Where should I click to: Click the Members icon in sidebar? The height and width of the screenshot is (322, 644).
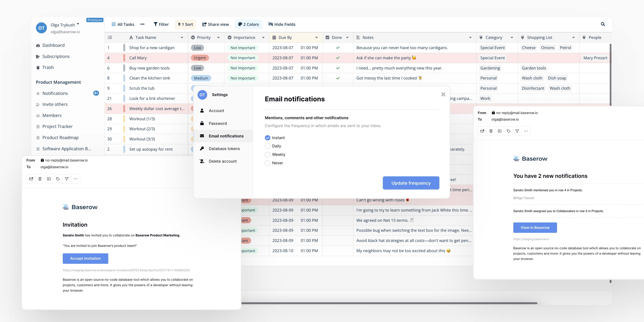(38, 116)
